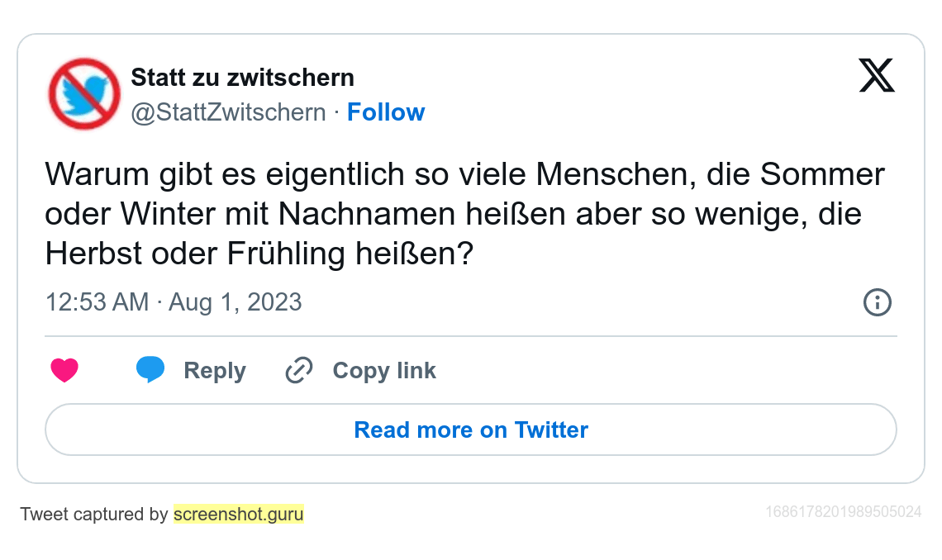Like the tweet with the pink heart
Viewport: 942px width, 560px height.
coord(64,371)
